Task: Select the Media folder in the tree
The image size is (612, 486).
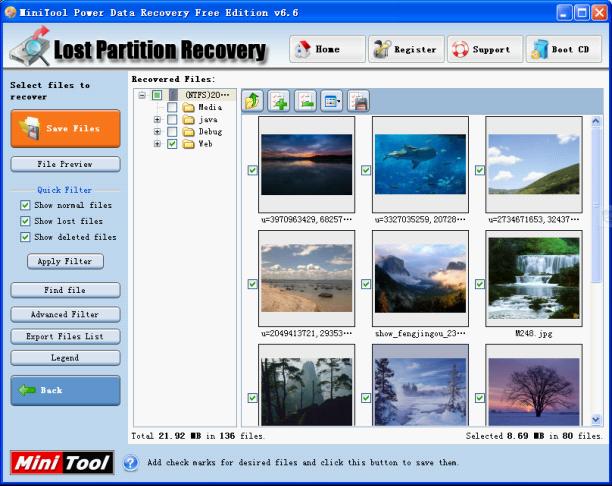Action: pos(210,107)
